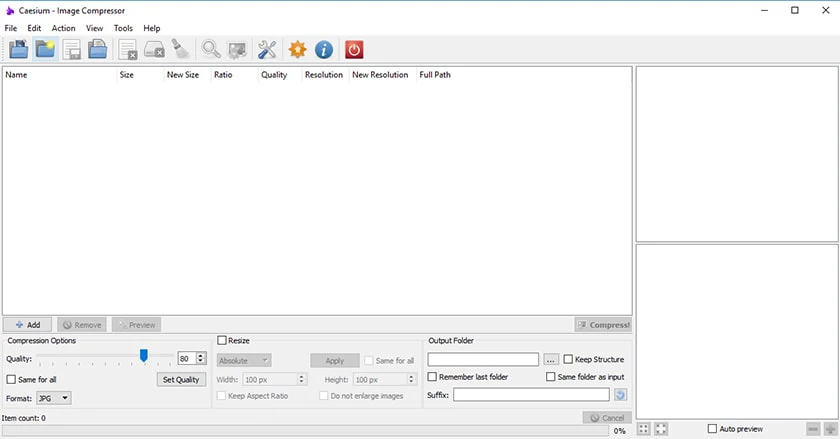Sort by Full Path column header
The height and width of the screenshot is (439, 840).
click(x=435, y=75)
